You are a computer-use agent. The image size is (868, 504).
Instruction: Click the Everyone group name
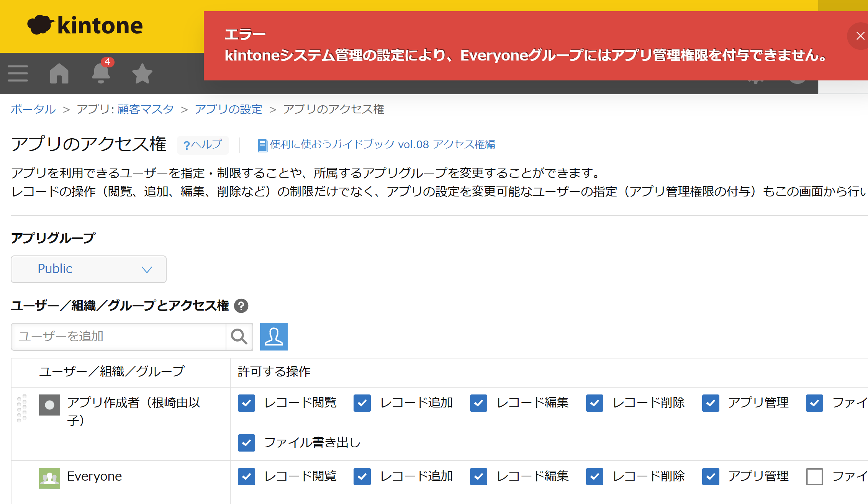click(94, 476)
